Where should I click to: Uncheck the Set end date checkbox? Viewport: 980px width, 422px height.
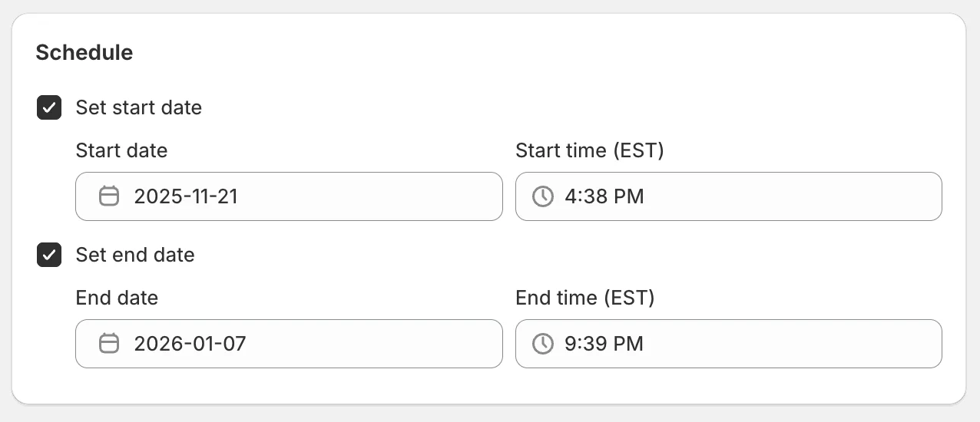point(49,255)
